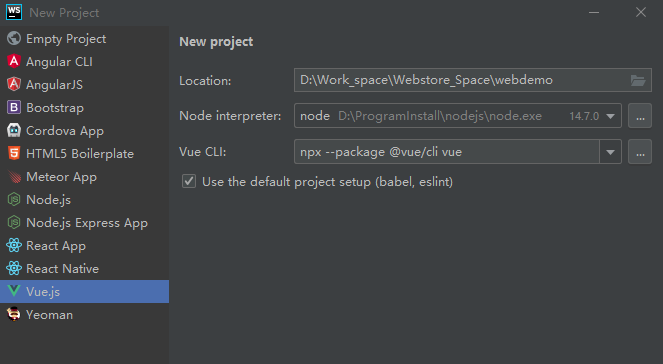
Task: Select the React App atom icon
Action: (x=14, y=245)
